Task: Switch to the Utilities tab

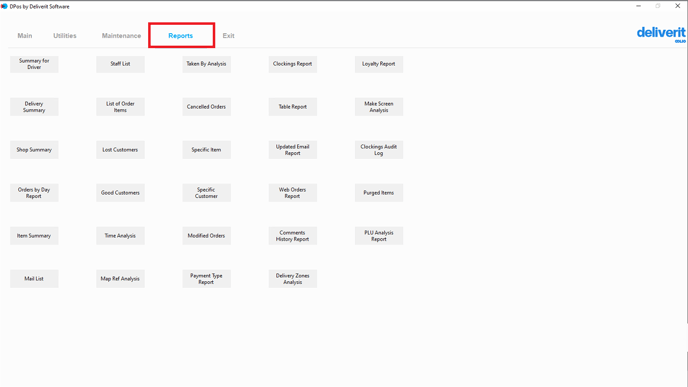Action: [65, 36]
